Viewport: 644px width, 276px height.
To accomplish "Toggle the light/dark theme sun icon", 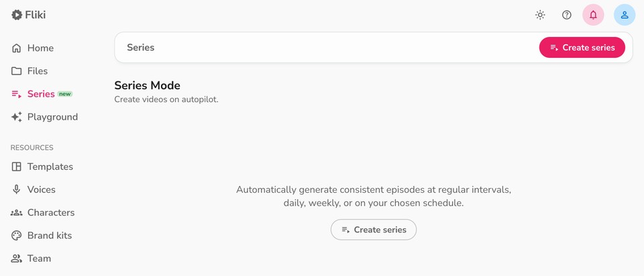I will tap(540, 15).
